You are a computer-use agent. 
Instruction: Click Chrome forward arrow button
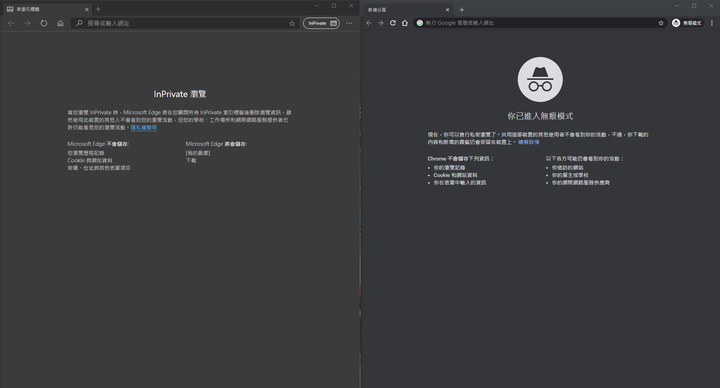click(381, 23)
